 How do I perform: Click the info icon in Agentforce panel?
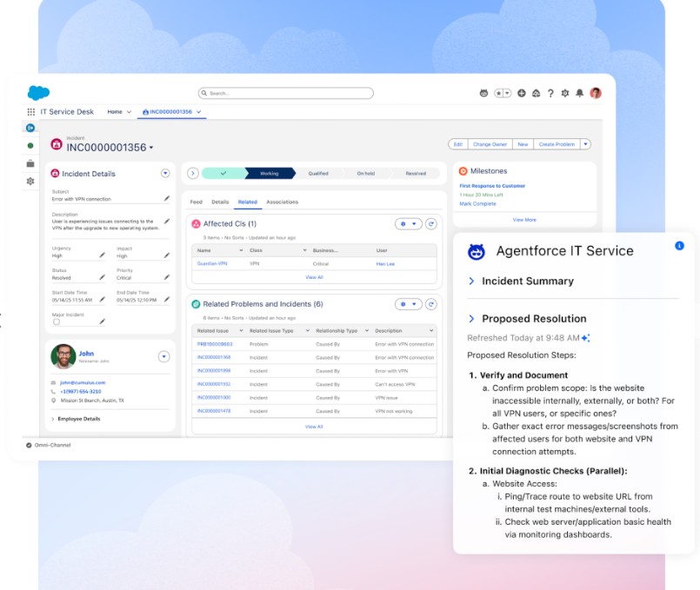point(679,246)
